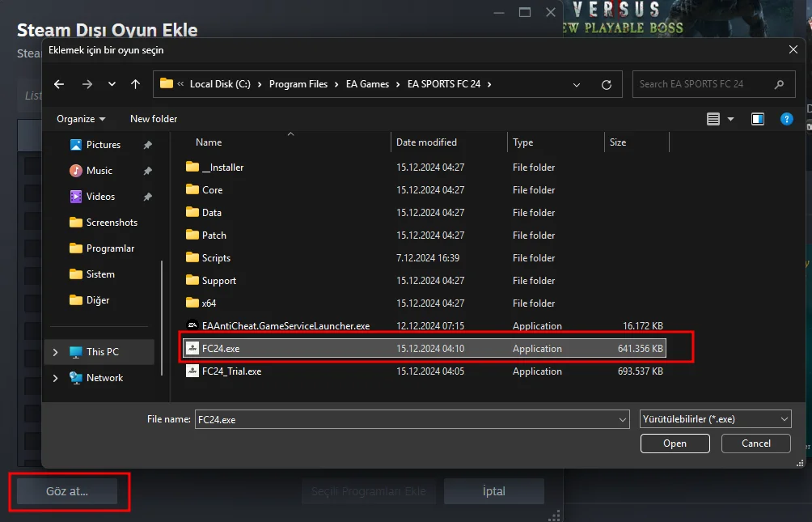
Task: Open Videos in the navigation pane
Action: click(100, 197)
